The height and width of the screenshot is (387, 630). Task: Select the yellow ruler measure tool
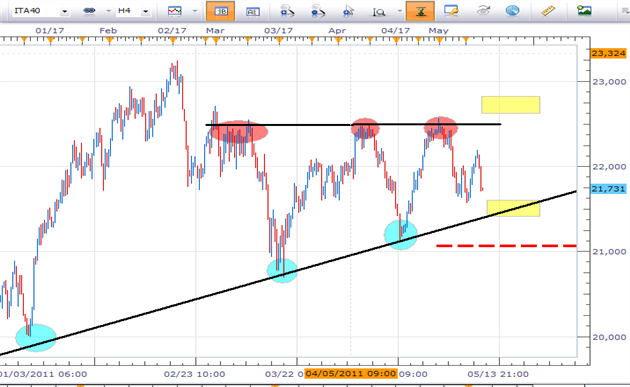click(548, 11)
